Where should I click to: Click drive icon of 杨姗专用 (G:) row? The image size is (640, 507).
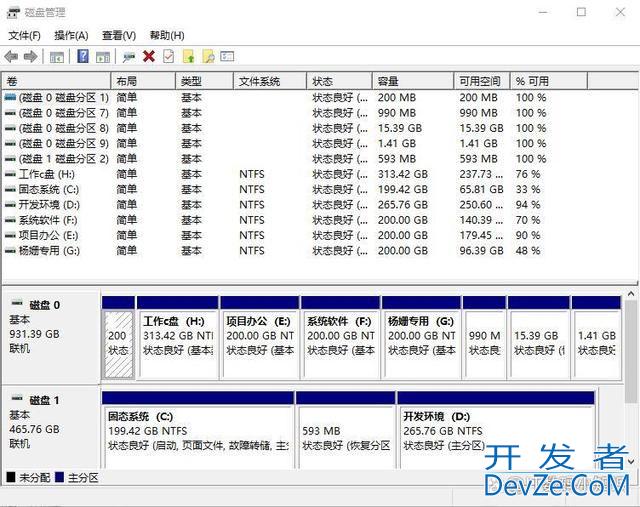tap(10, 251)
